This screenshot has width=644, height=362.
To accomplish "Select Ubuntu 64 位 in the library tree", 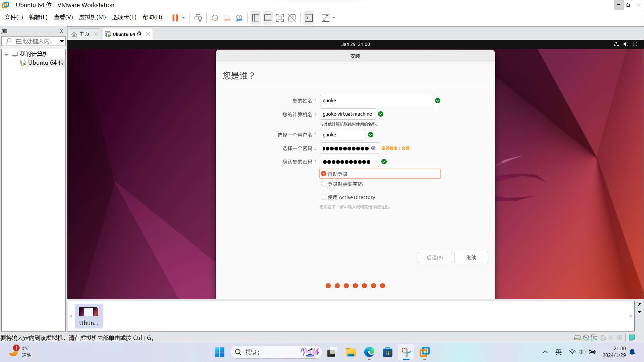I will click(x=42, y=63).
